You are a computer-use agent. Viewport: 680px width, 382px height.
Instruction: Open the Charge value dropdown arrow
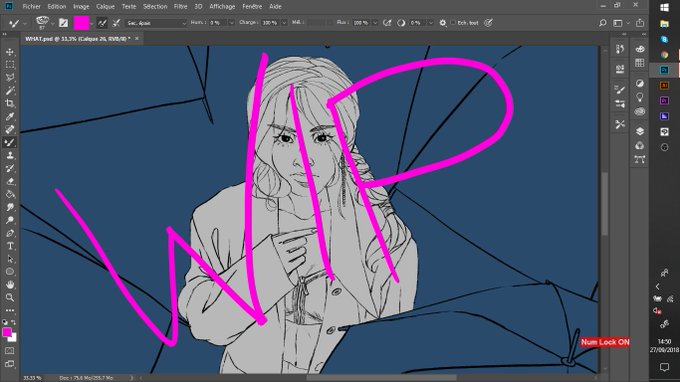tap(284, 23)
